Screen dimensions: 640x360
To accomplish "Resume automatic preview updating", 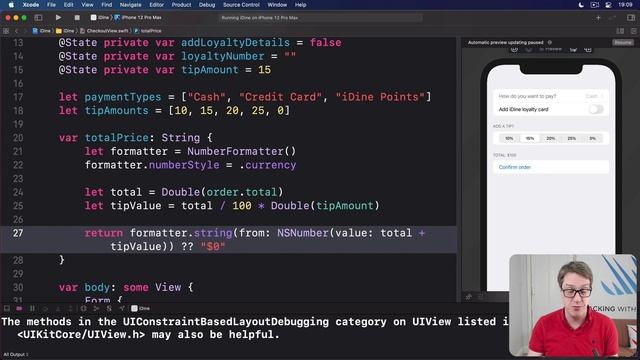I will (x=622, y=42).
